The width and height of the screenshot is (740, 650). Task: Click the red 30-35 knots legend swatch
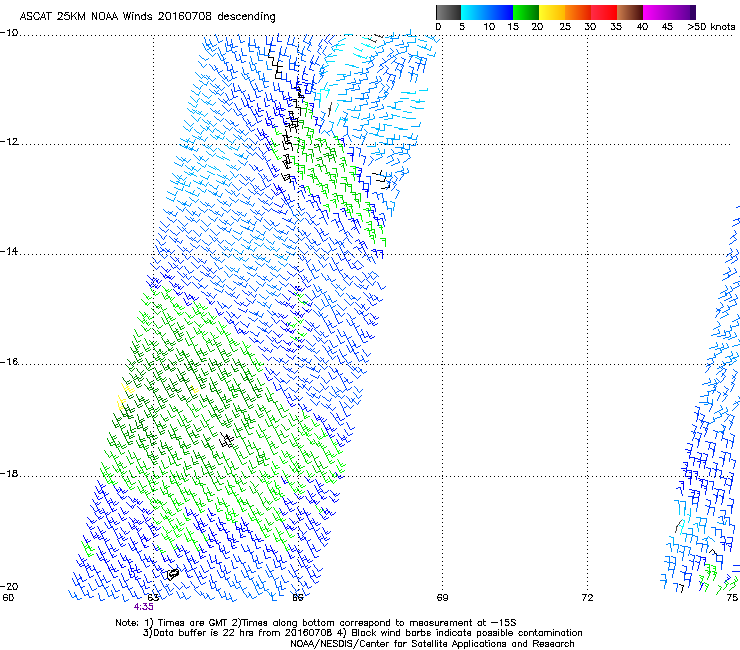pos(604,12)
